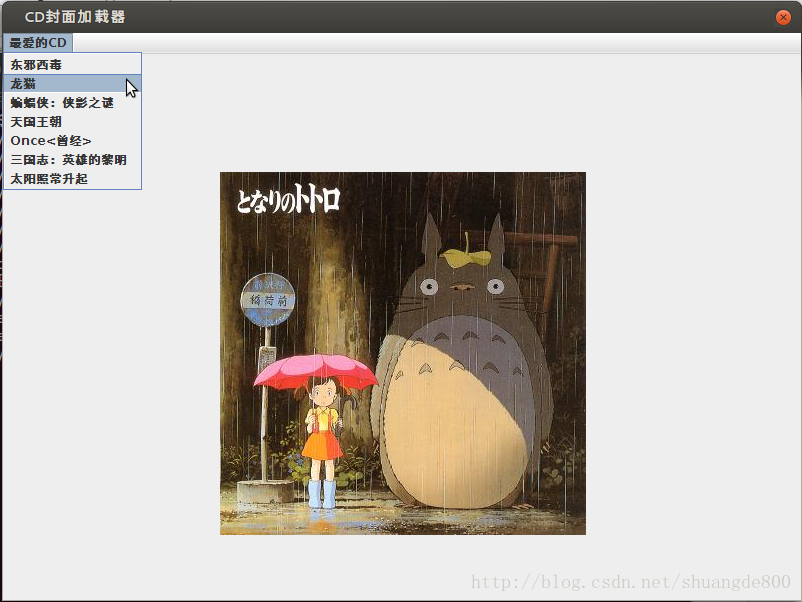This screenshot has height=602, width=802.
Task: Open the 最爱的CD menu
Action: pos(38,43)
